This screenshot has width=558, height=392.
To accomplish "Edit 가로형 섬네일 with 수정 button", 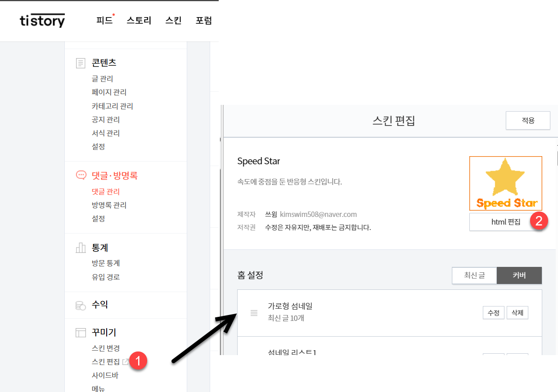I will click(493, 312).
